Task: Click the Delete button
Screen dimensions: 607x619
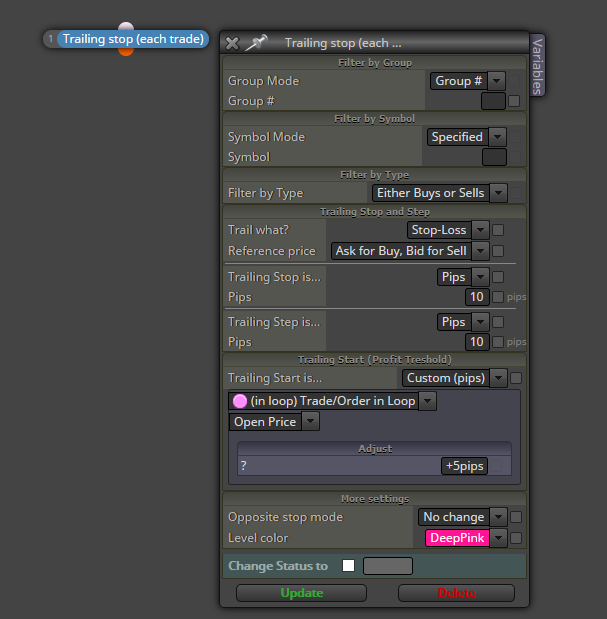Action: click(457, 593)
